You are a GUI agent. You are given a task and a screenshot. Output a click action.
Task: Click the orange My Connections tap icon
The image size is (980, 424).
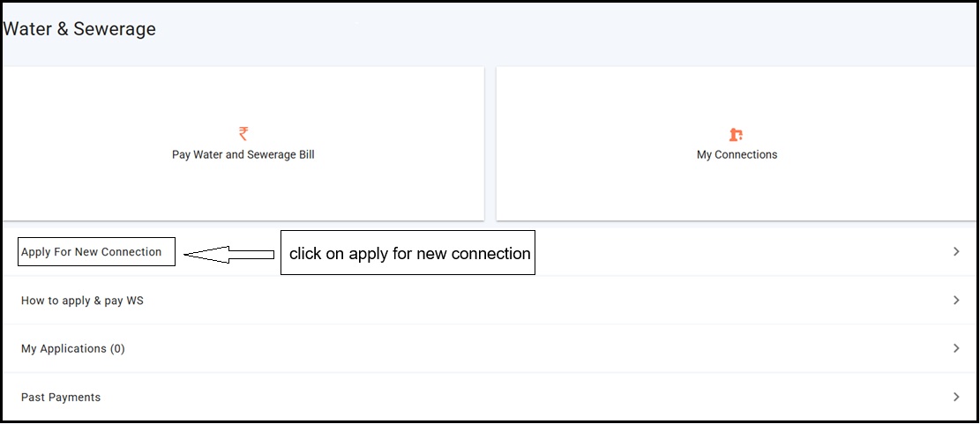click(x=736, y=134)
